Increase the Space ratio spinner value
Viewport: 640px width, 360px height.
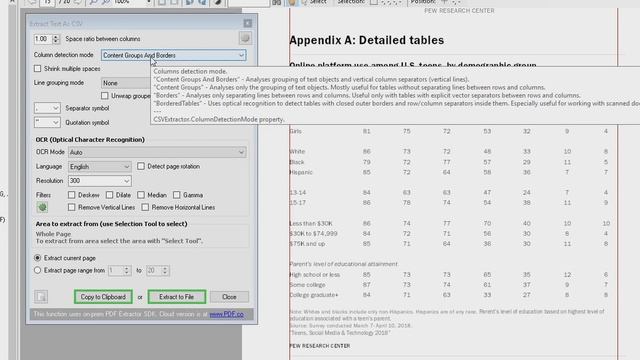point(56,37)
